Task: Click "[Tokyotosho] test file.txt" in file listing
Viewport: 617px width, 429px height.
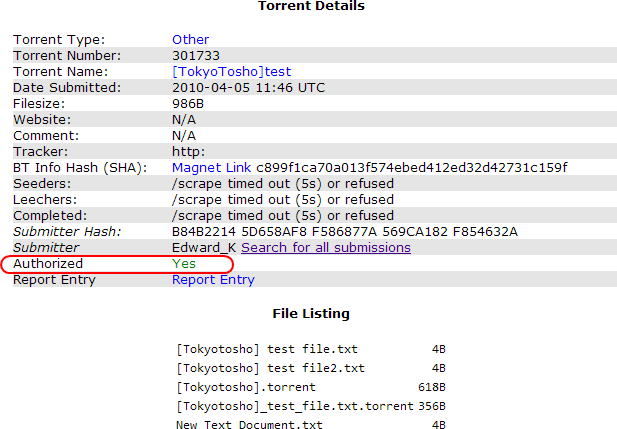Action: point(266,349)
